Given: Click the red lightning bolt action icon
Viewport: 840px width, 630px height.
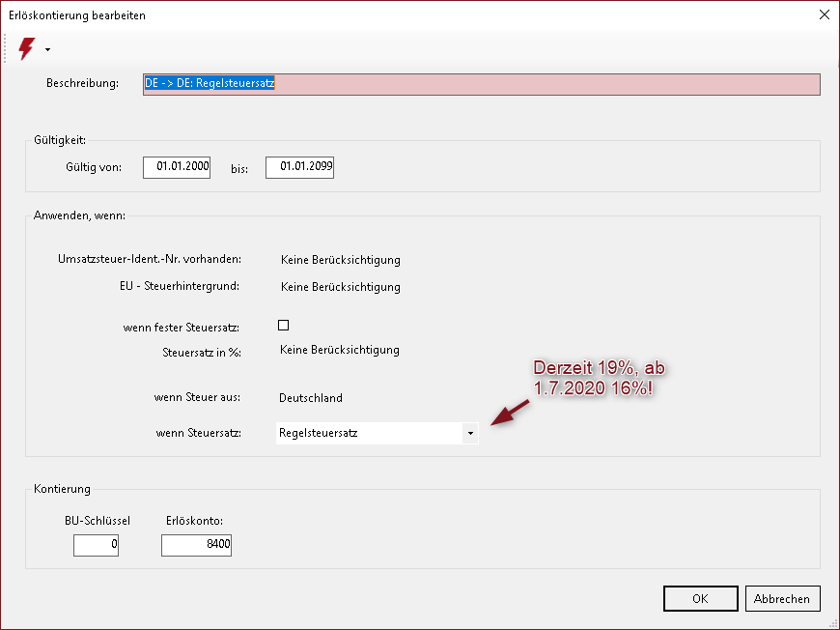Looking at the screenshot, I should pos(26,48).
